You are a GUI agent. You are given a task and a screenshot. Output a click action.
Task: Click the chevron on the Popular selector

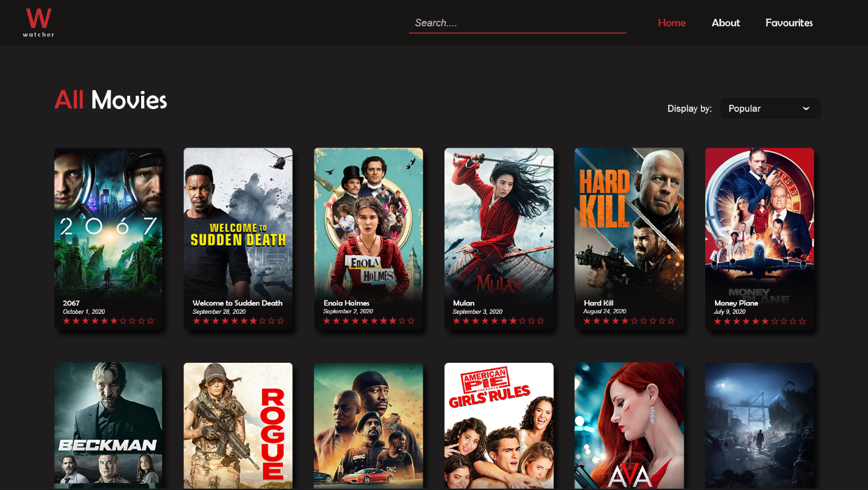pyautogui.click(x=807, y=108)
